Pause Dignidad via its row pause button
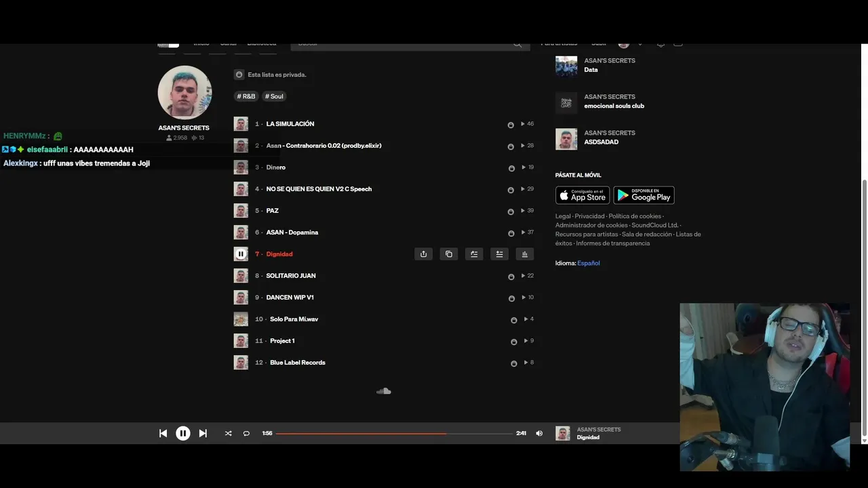868x488 pixels. [x=241, y=254]
